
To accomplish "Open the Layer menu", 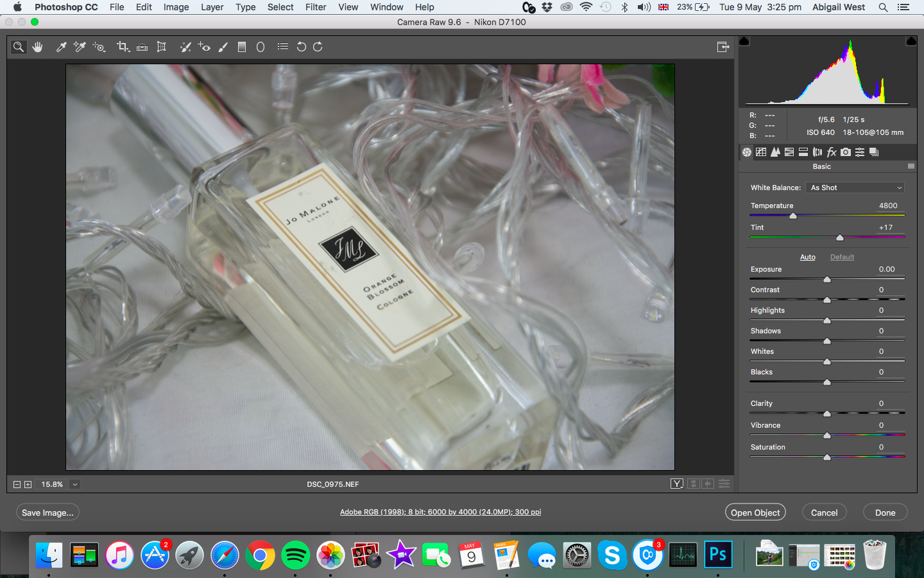I will (212, 7).
